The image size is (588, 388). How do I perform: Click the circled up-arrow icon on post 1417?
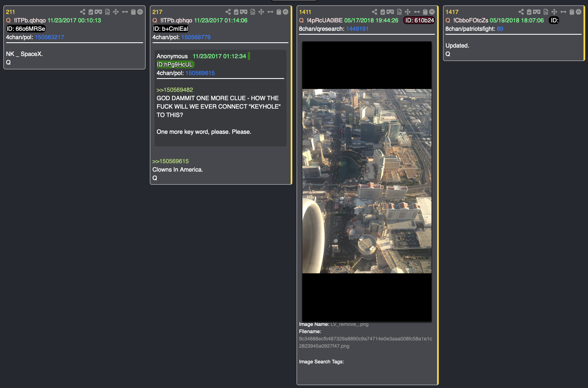(x=578, y=12)
